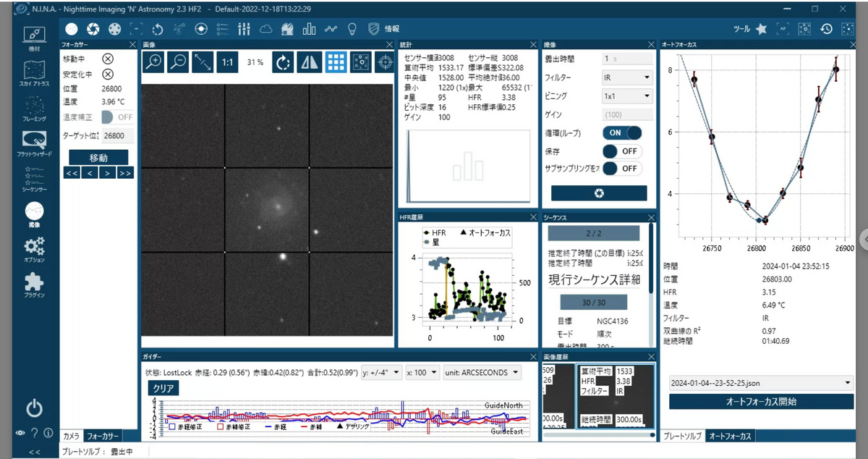Viewport: 868px width, 459px height.
Task: Click the 移動 button in focuser panel
Action: point(98,157)
